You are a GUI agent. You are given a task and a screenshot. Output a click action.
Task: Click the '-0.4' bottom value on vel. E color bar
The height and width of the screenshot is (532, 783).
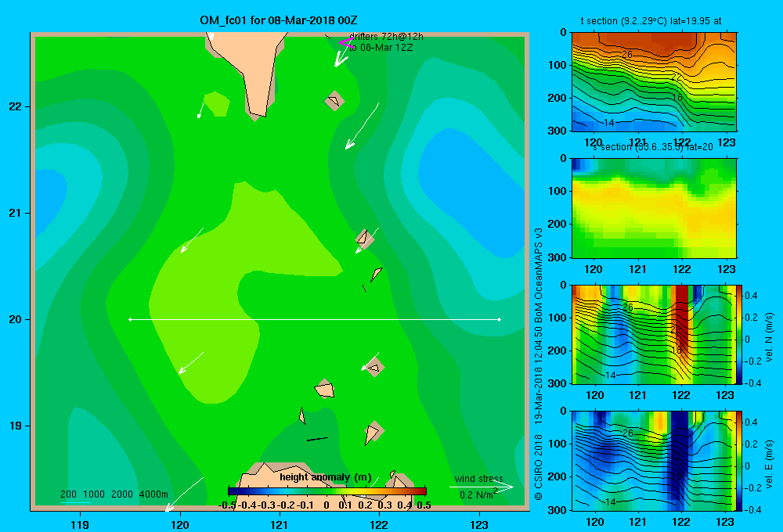coord(752,509)
